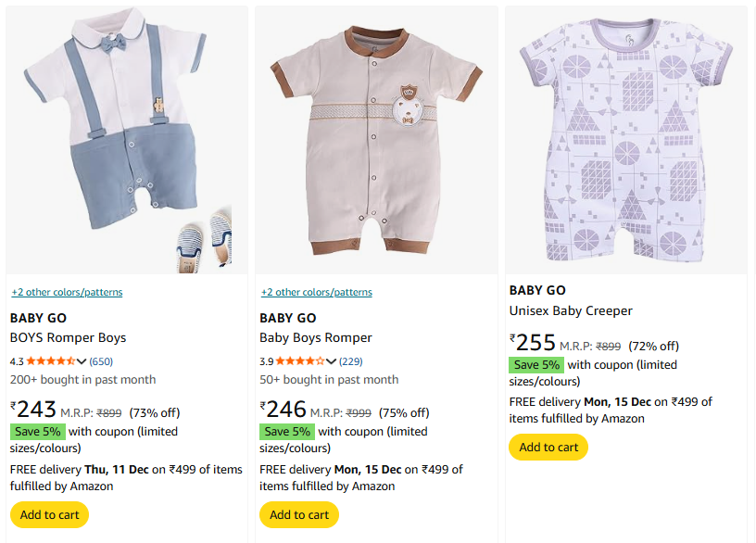
Task: Add Unisex Baby Creeper to cart
Action: coord(548,447)
